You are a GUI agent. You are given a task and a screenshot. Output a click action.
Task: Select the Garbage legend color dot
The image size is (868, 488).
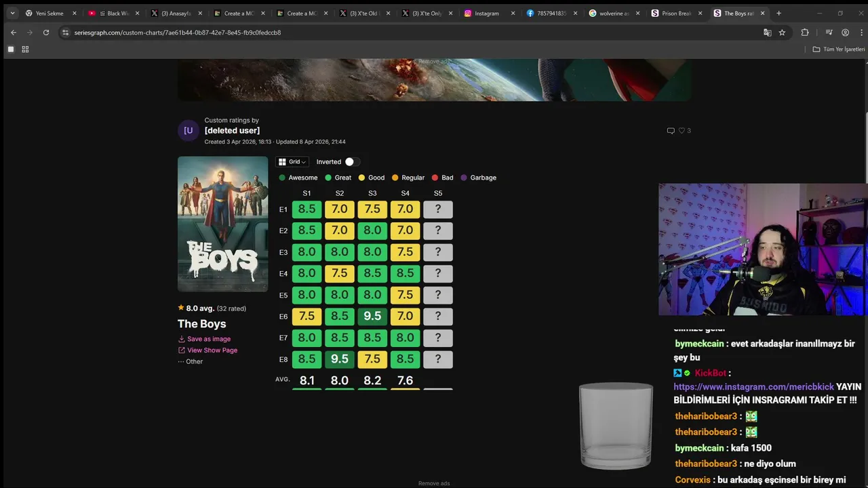(464, 178)
